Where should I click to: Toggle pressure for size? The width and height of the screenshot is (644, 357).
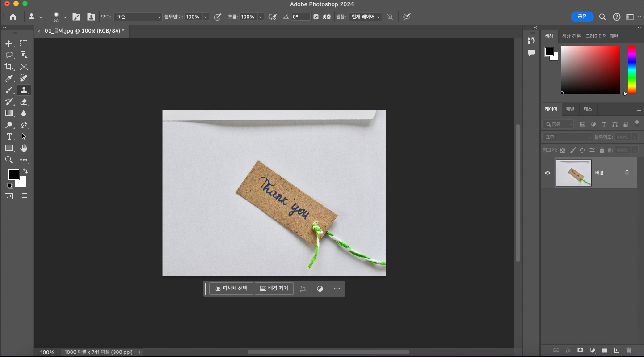point(406,17)
